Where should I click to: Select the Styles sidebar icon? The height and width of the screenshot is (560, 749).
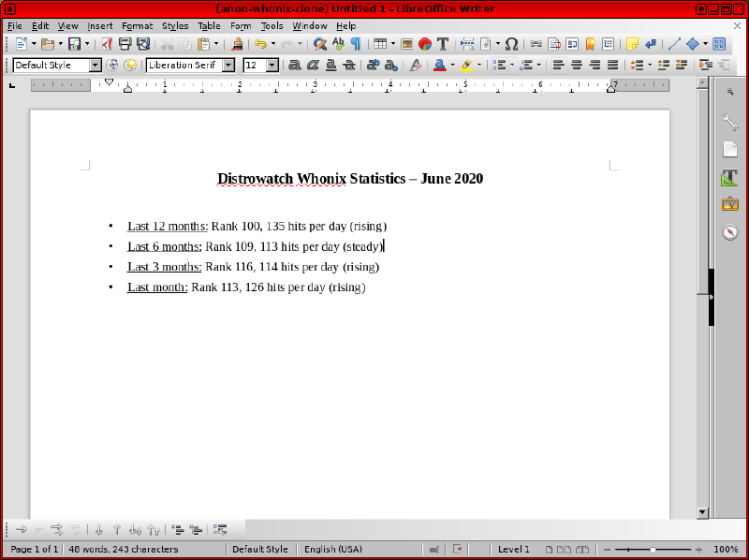729,177
